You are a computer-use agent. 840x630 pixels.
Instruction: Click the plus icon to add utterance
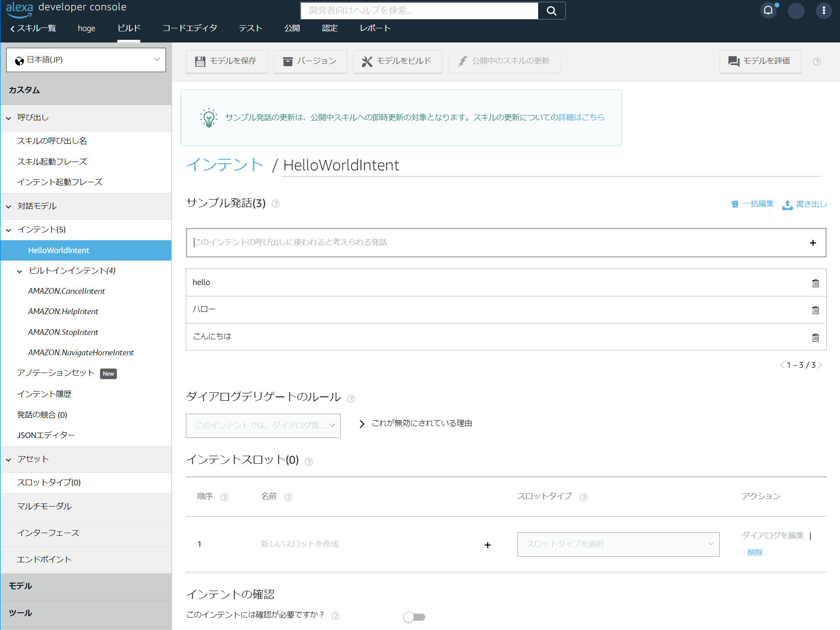(813, 243)
